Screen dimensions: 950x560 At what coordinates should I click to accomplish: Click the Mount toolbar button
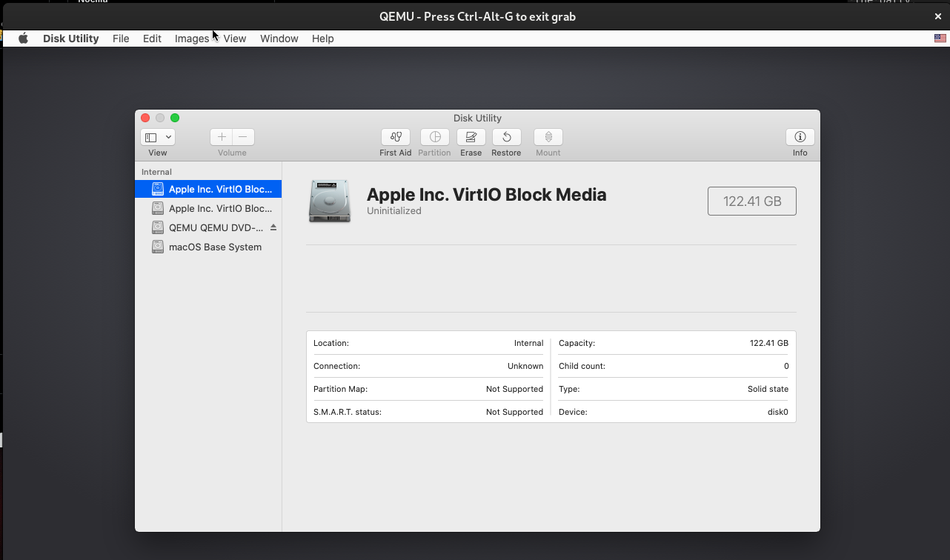548,137
